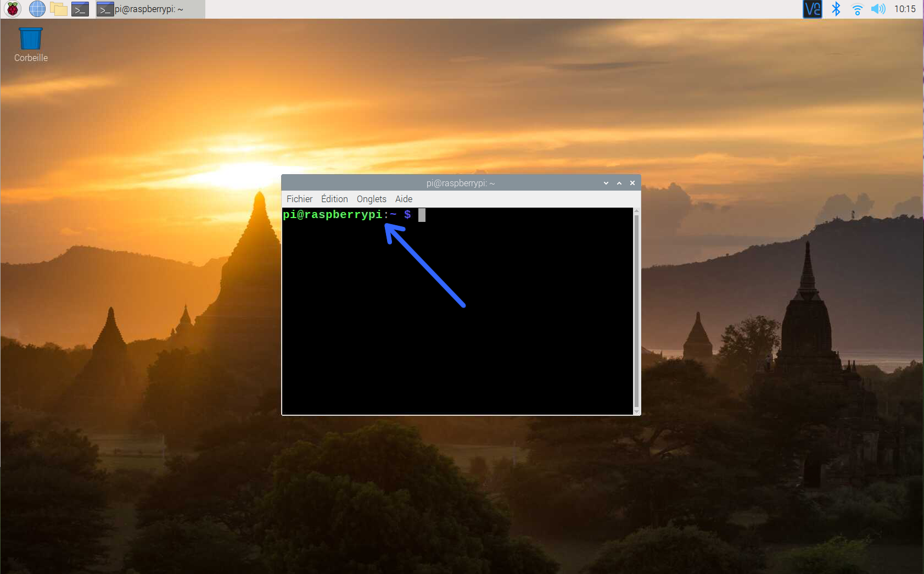
Task: Maximize the terminal window
Action: click(619, 183)
